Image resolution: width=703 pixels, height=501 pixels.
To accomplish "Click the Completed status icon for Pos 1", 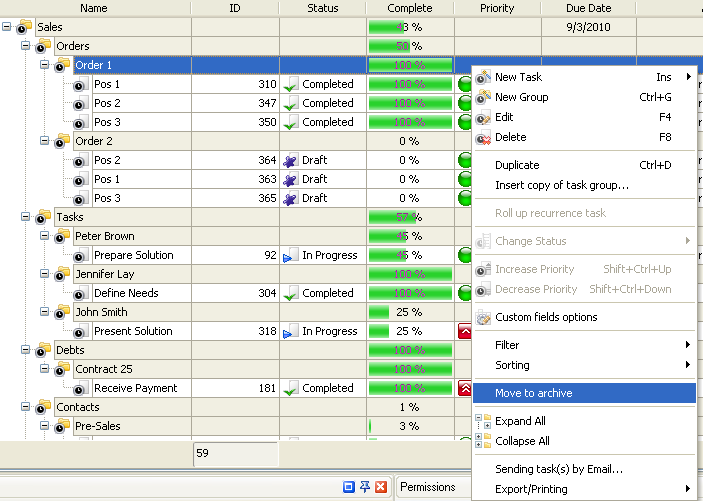I will click(292, 85).
